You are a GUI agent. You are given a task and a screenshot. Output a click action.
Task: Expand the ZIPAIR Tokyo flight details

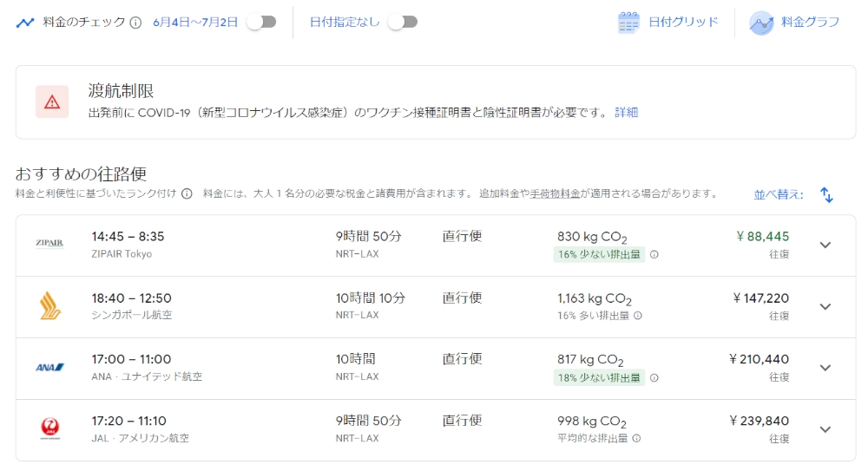tap(825, 245)
